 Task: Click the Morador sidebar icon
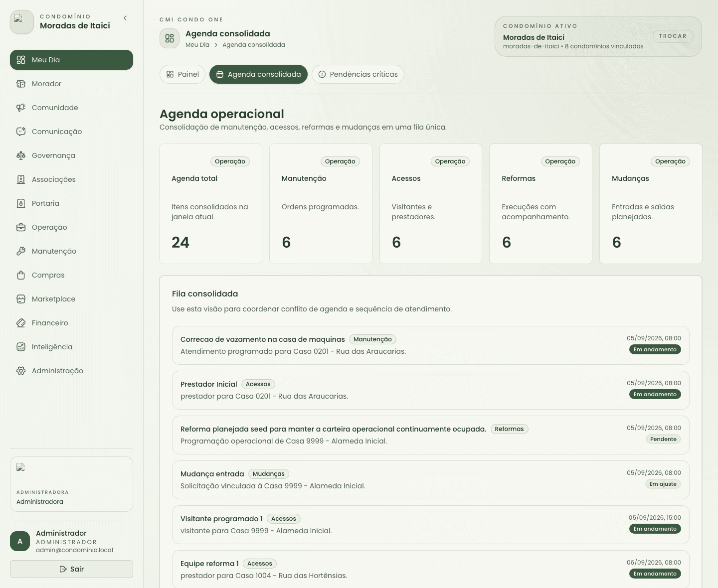(21, 84)
